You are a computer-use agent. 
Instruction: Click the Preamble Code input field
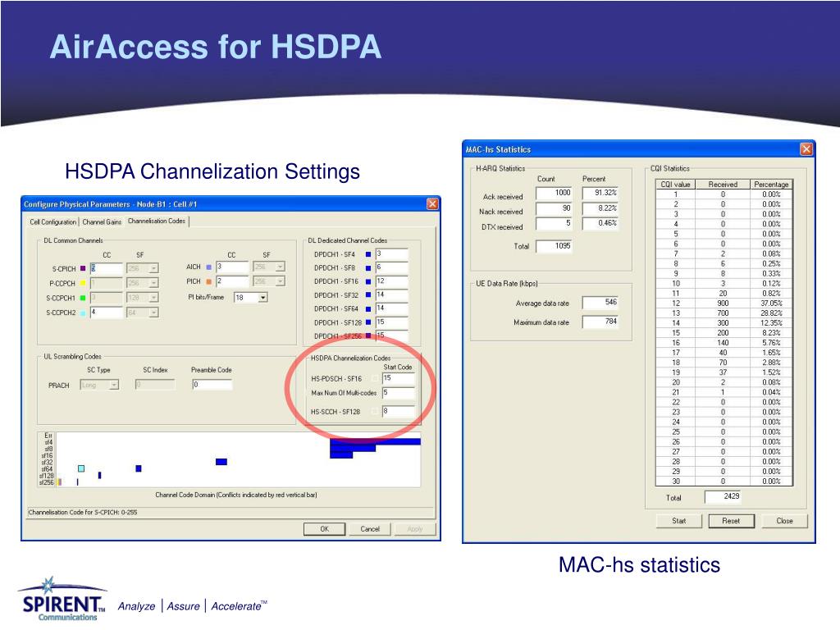212,385
